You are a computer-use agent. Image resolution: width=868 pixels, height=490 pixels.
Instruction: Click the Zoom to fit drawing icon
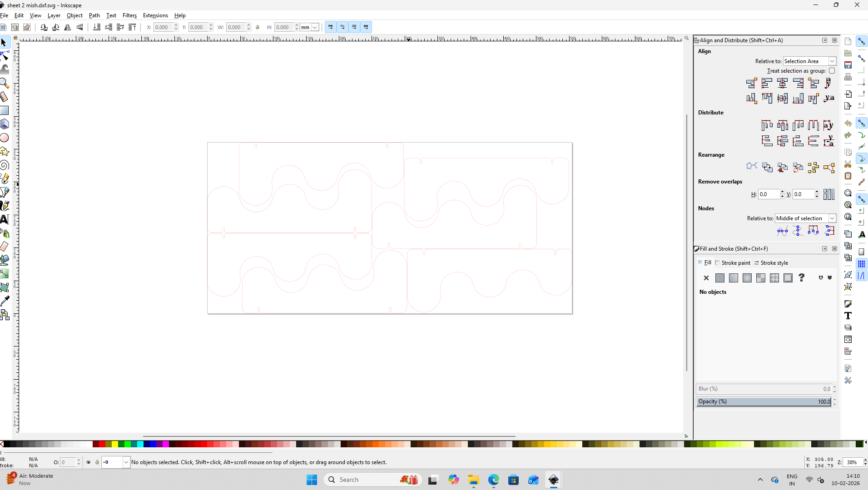848,205
